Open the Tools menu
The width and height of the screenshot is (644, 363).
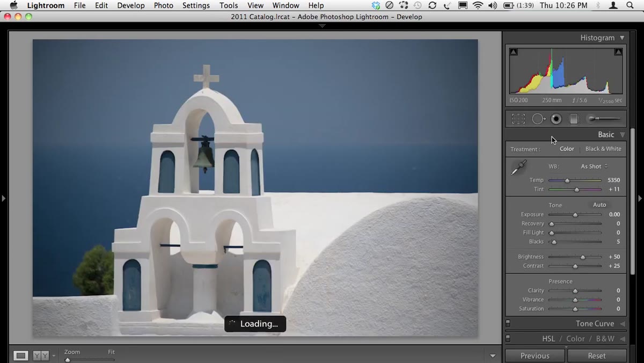point(229,5)
